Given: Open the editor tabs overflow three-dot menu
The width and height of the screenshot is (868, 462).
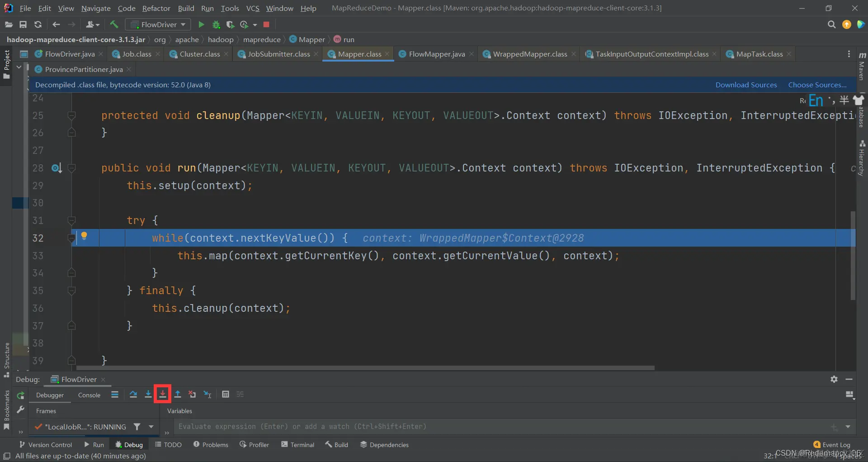Looking at the screenshot, I should click(x=849, y=54).
